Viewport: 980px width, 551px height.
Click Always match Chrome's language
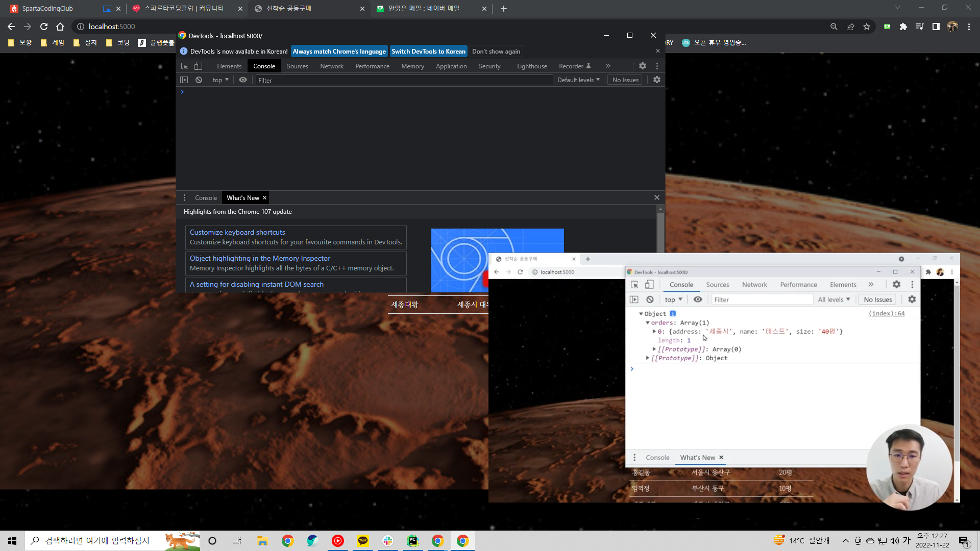[339, 52]
